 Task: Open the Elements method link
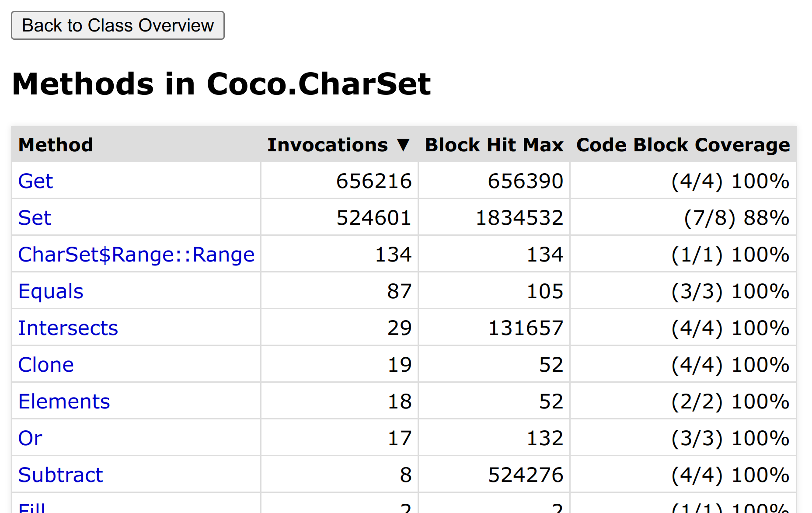click(64, 401)
